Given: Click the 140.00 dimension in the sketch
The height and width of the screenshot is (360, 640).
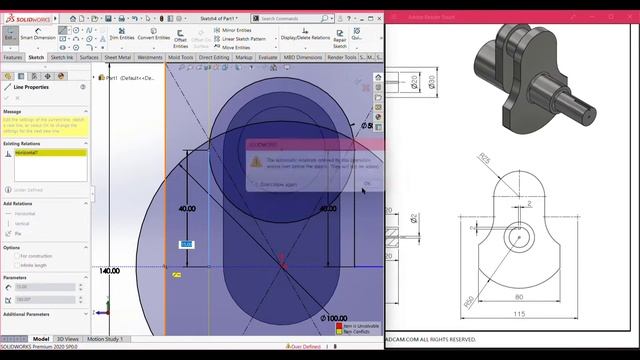Looking at the screenshot, I should coord(109,271).
